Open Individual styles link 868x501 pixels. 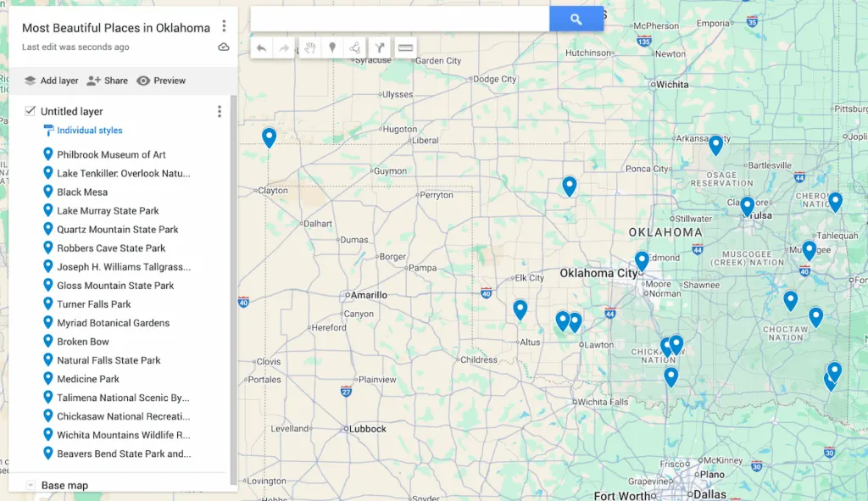pos(90,131)
